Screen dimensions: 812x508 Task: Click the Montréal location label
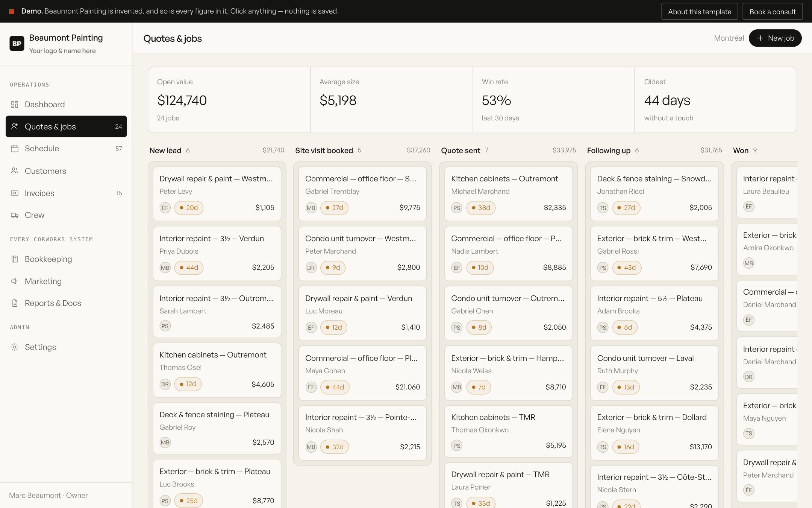point(729,38)
